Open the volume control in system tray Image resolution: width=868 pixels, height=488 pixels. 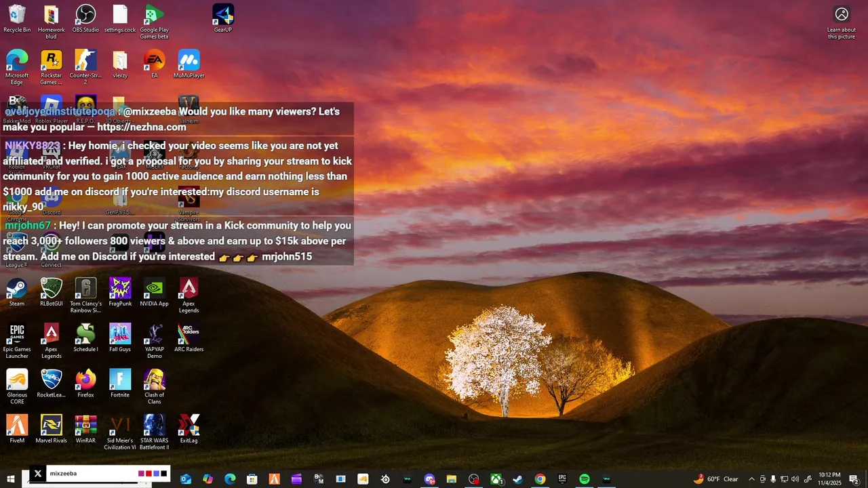tap(795, 479)
